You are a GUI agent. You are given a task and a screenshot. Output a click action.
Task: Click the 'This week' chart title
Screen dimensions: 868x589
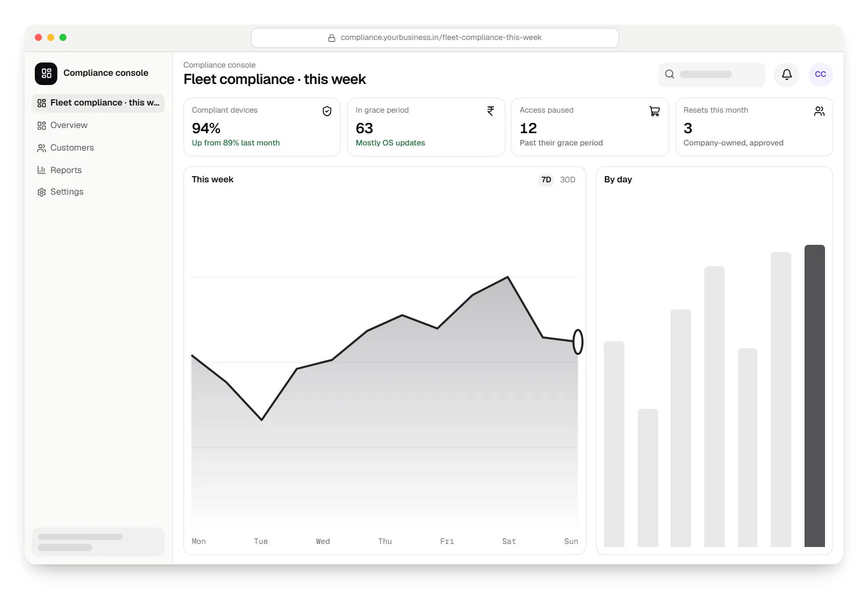(x=212, y=180)
